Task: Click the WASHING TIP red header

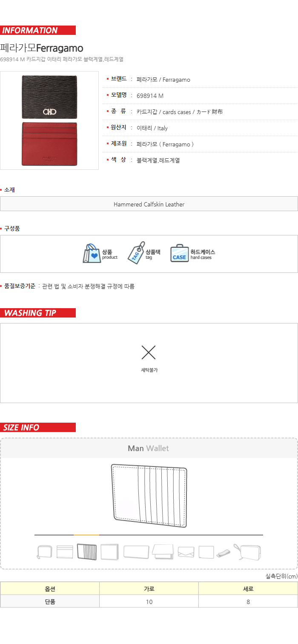Action: point(38,313)
